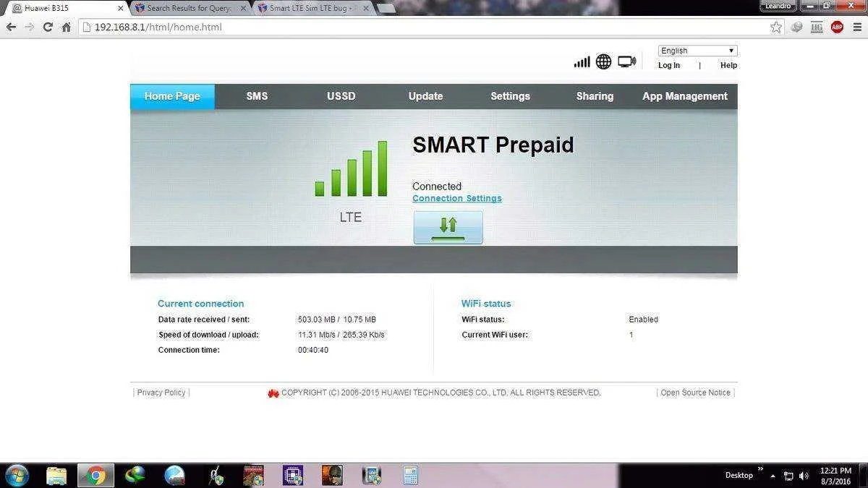Open the Connection Settings link
This screenshot has height=488, width=868.
click(x=457, y=198)
